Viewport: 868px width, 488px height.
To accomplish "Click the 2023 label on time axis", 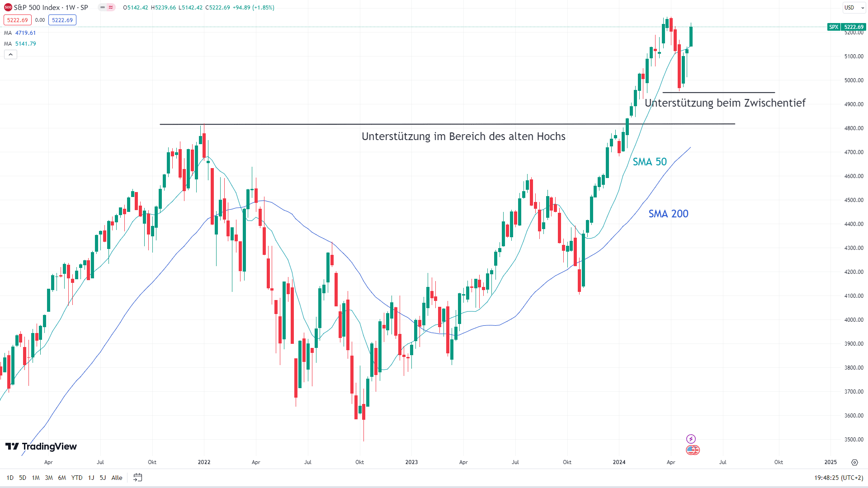I will pyautogui.click(x=411, y=462).
